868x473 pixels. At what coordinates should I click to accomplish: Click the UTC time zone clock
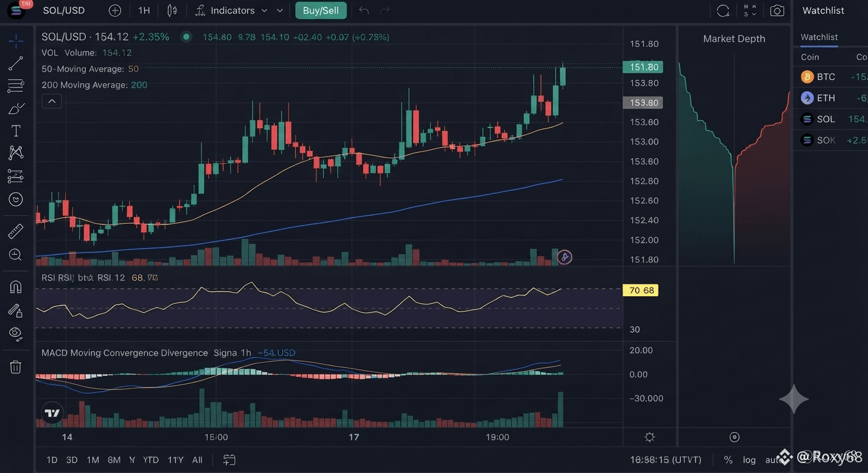tap(666, 460)
